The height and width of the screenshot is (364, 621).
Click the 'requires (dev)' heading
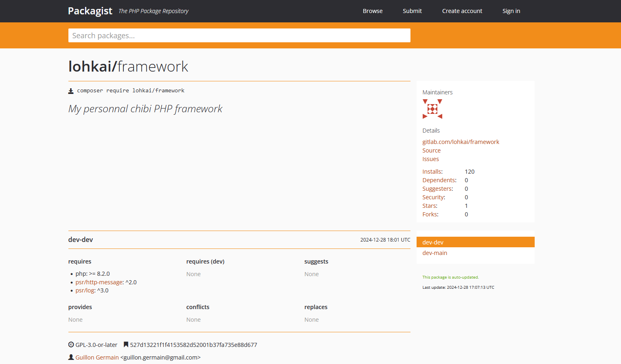205,262
